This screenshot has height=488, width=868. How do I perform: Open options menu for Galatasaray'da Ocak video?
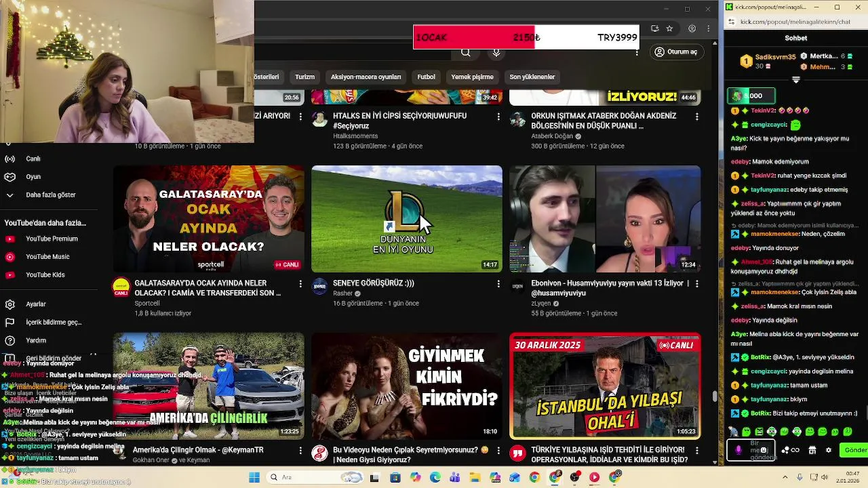pyautogui.click(x=300, y=284)
